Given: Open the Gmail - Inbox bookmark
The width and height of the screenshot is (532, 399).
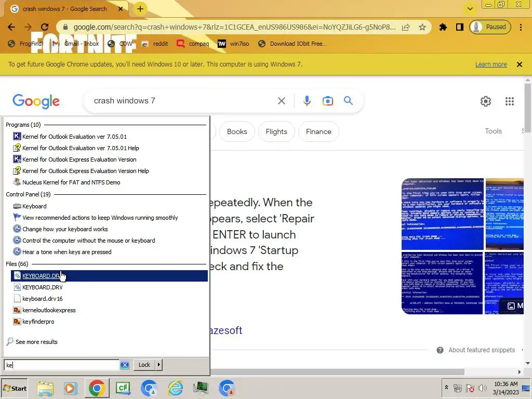Looking at the screenshot, I should 75,44.
